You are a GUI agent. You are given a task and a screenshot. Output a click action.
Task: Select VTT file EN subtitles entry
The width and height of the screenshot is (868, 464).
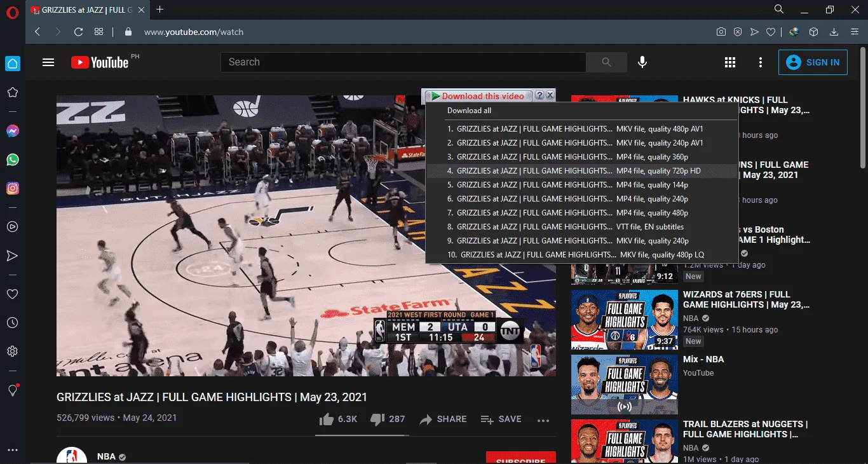(581, 227)
